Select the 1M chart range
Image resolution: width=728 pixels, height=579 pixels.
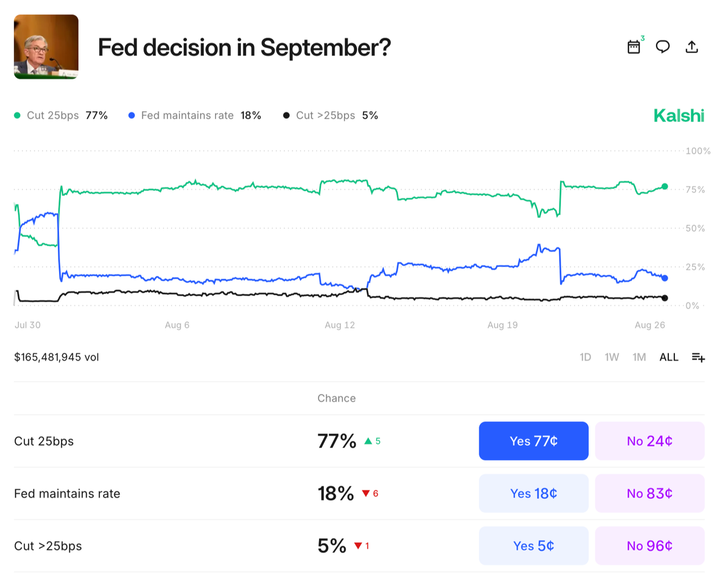coord(639,357)
